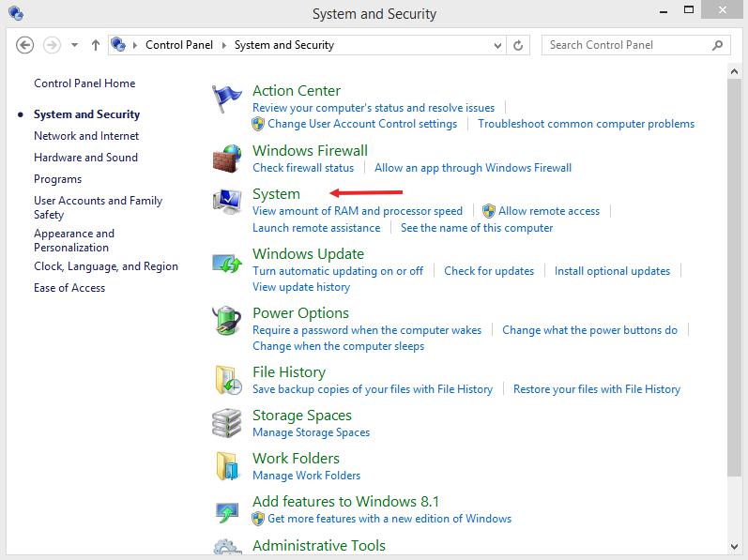Click Allow remote access
Screen dimensions: 748x560
[549, 211]
